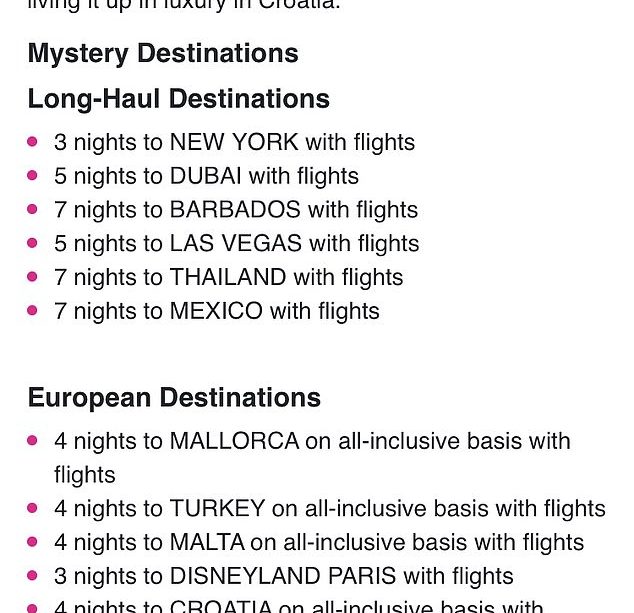Select the Dubai 5 nights item

[x=206, y=176]
